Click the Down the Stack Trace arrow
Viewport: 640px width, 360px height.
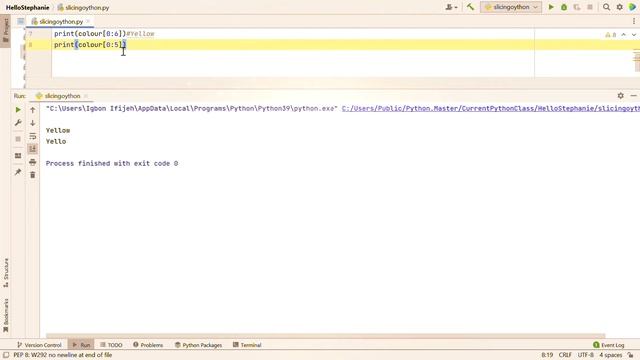click(x=33, y=123)
